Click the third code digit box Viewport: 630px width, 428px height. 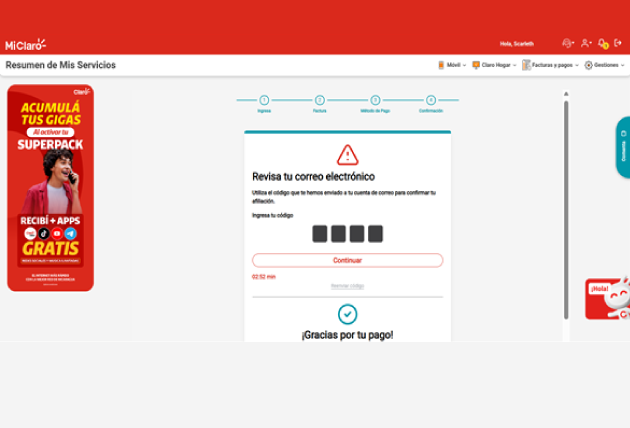(357, 234)
